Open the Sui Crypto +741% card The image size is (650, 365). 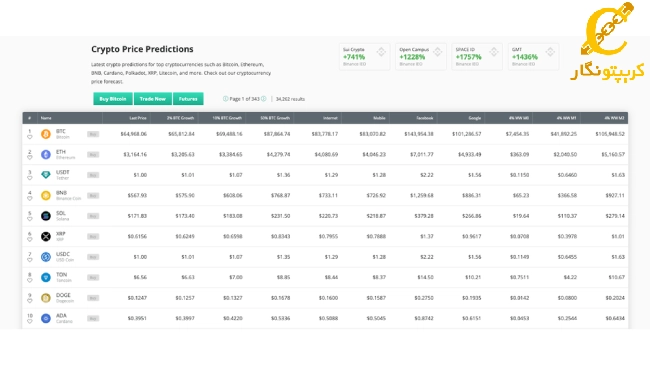364,56
